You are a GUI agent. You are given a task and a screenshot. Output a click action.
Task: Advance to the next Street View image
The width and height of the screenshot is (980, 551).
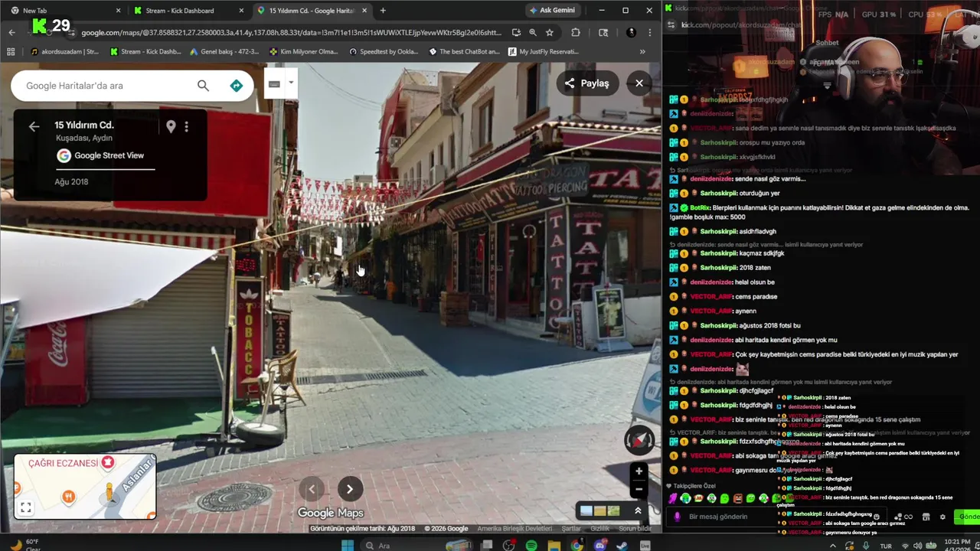350,489
